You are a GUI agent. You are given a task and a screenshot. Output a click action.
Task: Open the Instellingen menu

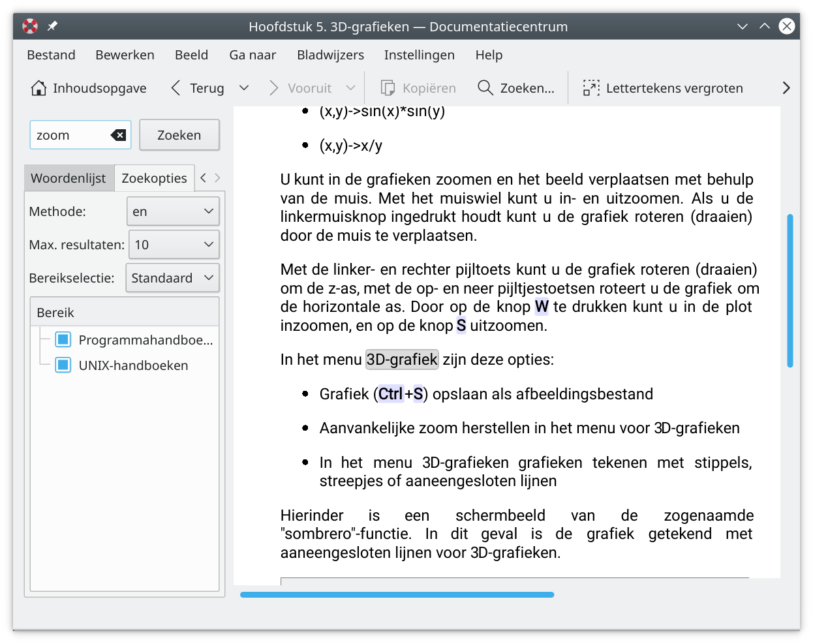coord(420,55)
